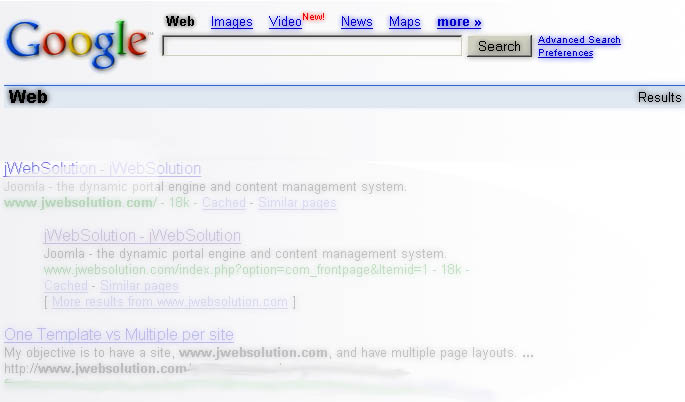Click the bold Web heading in blue bar
The width and height of the screenshot is (685, 402).
pos(28,97)
